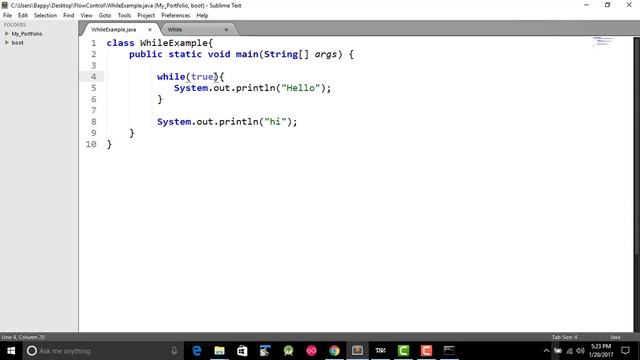Close the While tab
The image size is (640, 360).
[x=226, y=29]
